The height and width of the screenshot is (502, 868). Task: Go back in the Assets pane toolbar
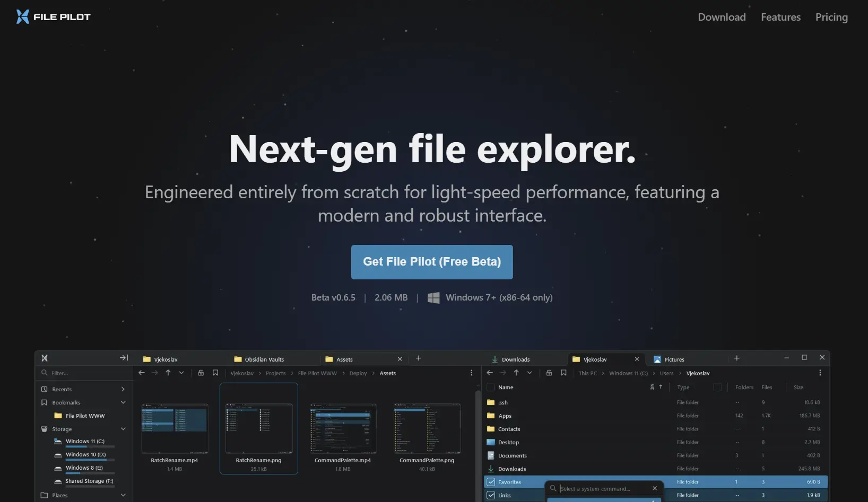[x=142, y=373]
